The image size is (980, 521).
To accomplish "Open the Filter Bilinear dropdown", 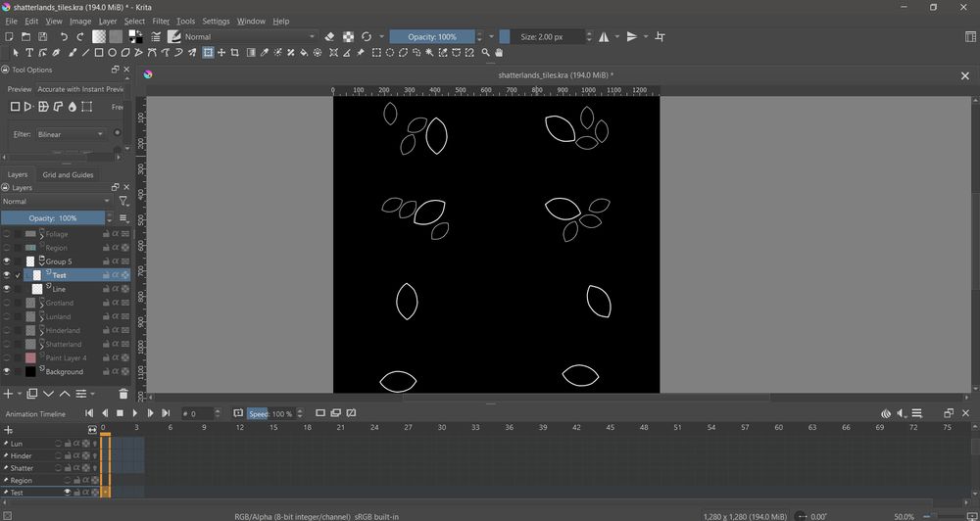I will click(71, 134).
